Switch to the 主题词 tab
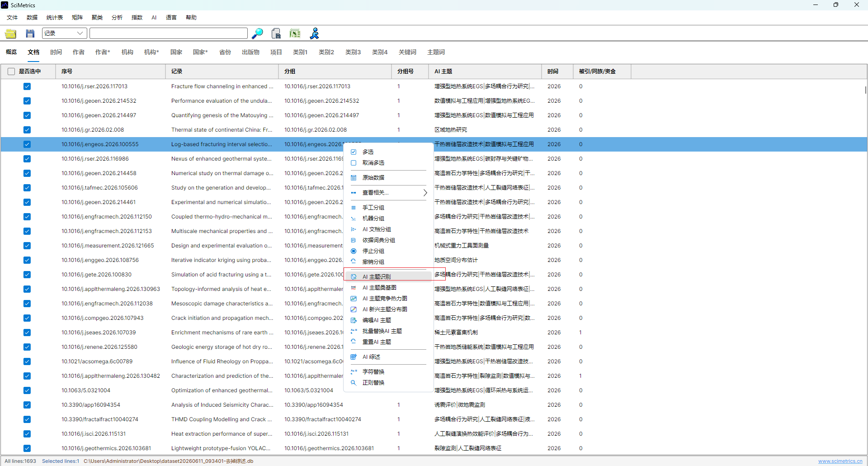Screen dimensions: 868x466 (x=436, y=52)
